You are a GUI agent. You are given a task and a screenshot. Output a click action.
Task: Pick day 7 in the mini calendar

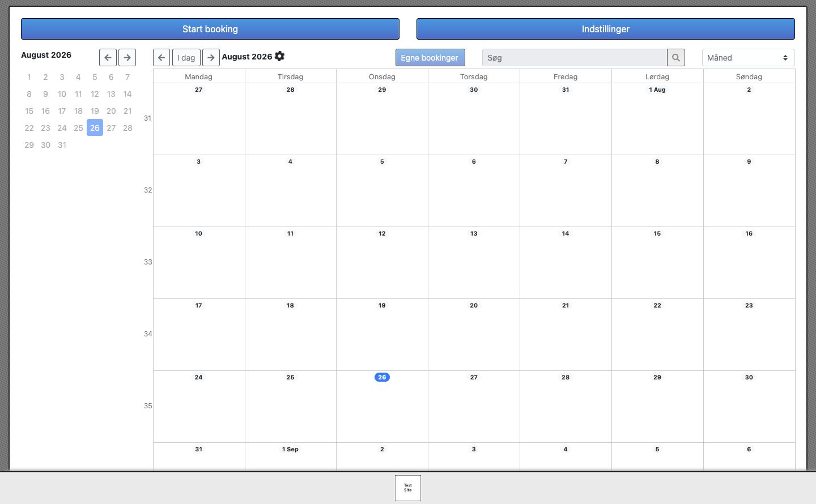point(127,77)
